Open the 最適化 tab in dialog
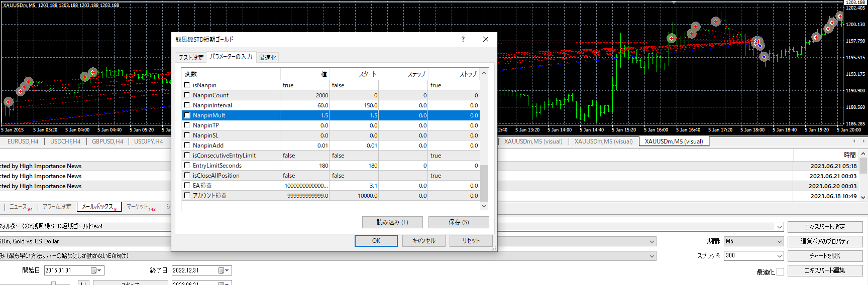Viewport: 868px width, 285px height. click(267, 57)
